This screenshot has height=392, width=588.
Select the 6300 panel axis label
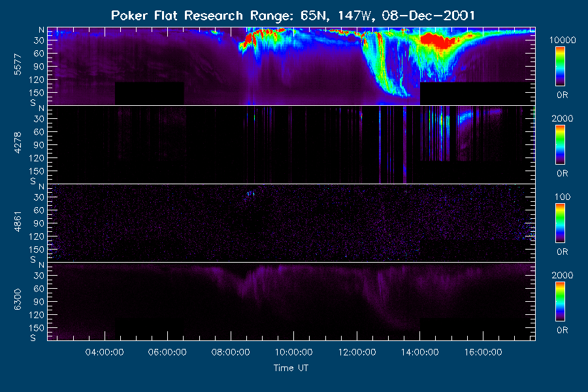point(18,299)
